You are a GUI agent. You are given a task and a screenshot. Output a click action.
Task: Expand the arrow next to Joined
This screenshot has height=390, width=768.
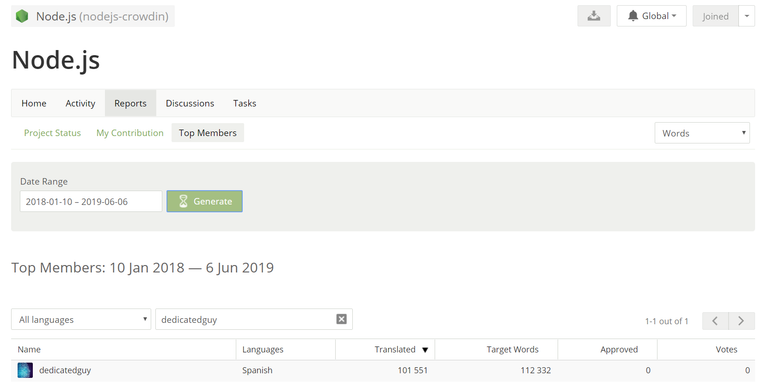(x=746, y=16)
